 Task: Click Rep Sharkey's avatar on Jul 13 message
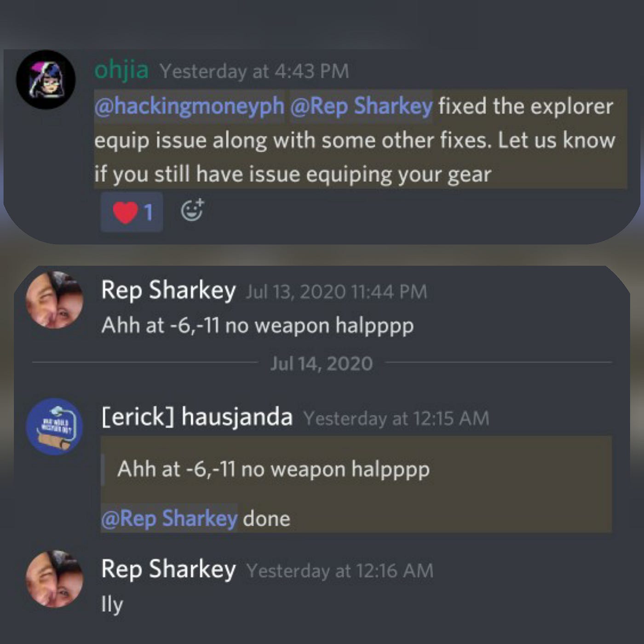click(x=54, y=299)
